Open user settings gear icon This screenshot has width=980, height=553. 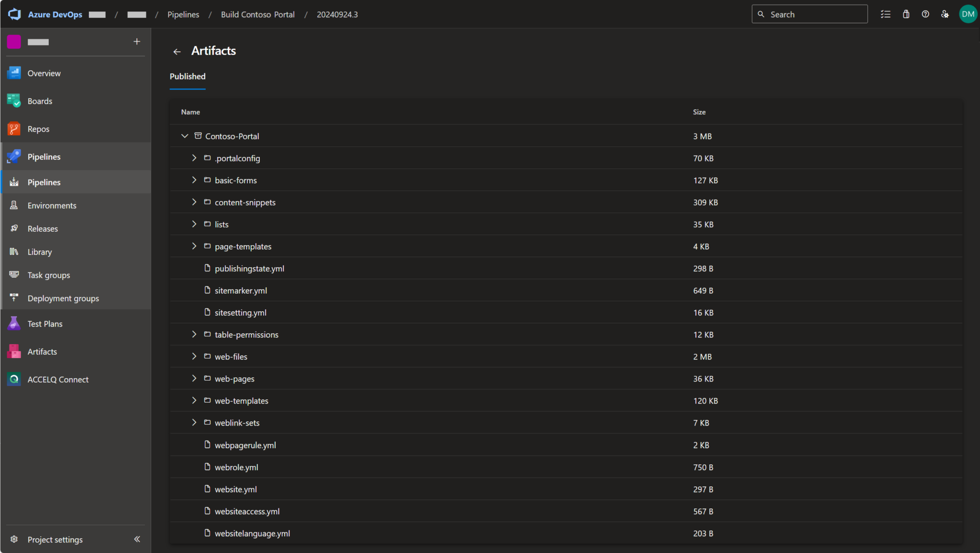tap(945, 14)
